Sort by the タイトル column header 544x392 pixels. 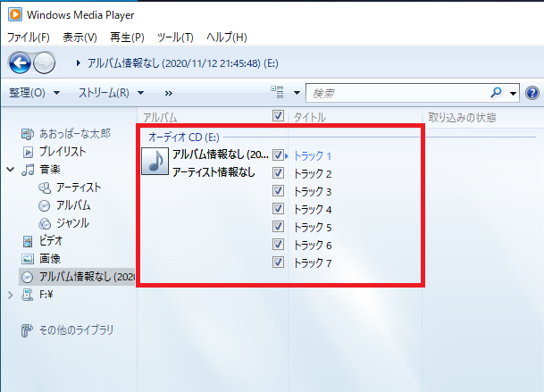pos(310,118)
